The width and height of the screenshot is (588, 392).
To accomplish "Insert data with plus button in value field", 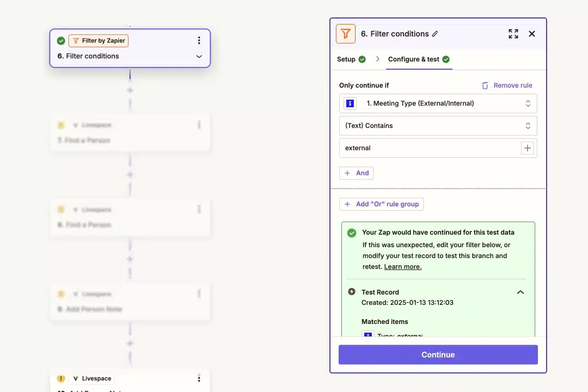I will tap(527, 148).
